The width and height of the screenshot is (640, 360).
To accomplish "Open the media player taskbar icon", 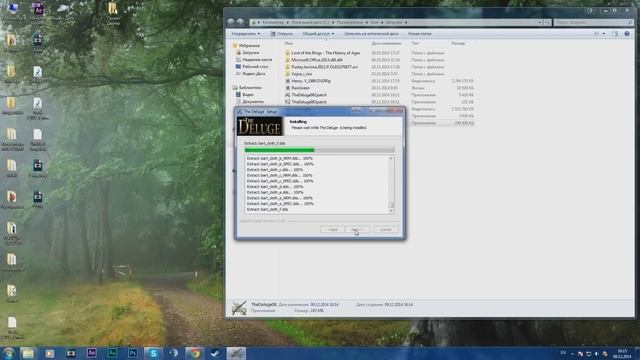I will tap(49, 353).
